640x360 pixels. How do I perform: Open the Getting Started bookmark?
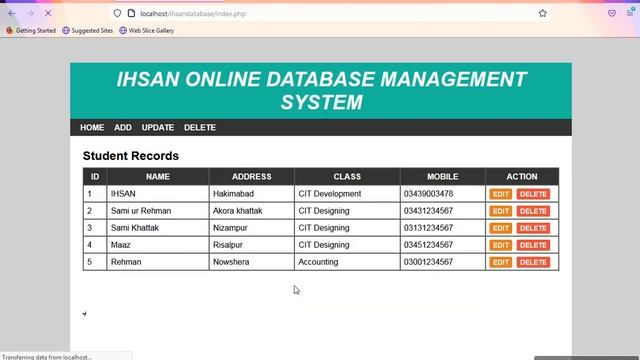pyautogui.click(x=31, y=31)
